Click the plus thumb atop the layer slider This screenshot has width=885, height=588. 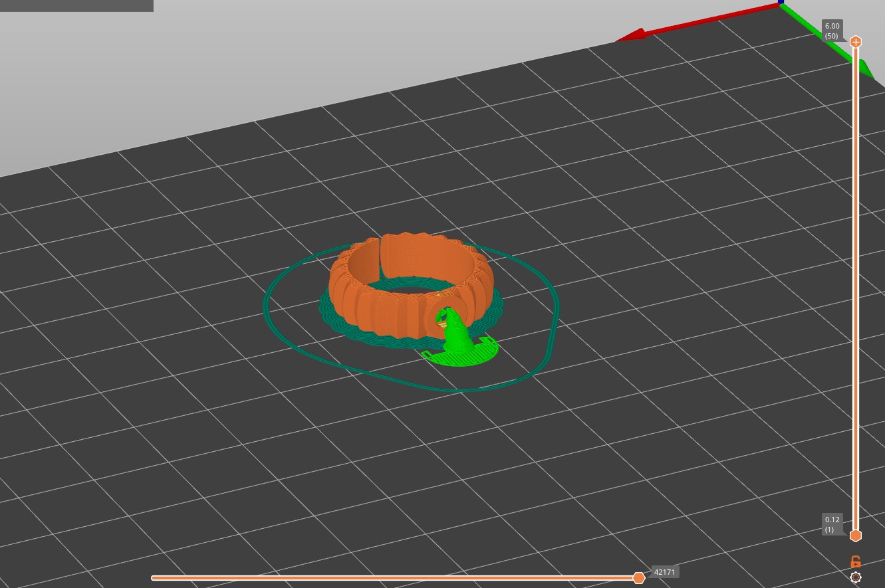pyautogui.click(x=856, y=42)
